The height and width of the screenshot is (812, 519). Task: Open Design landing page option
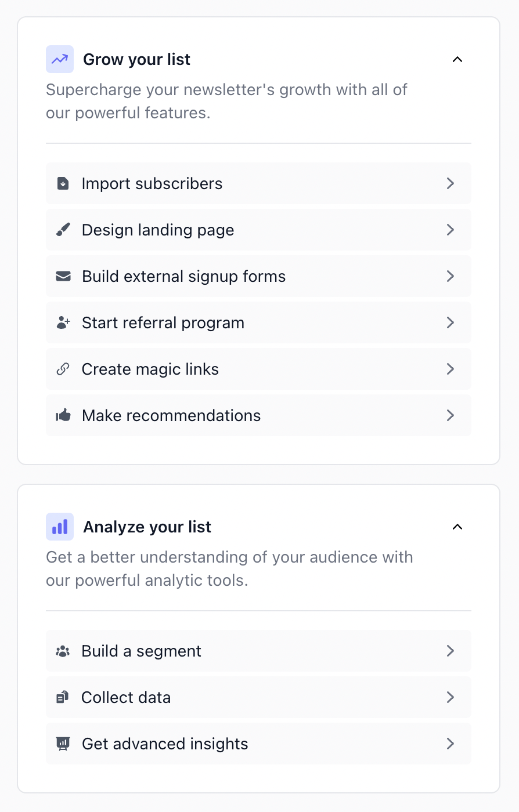[258, 230]
